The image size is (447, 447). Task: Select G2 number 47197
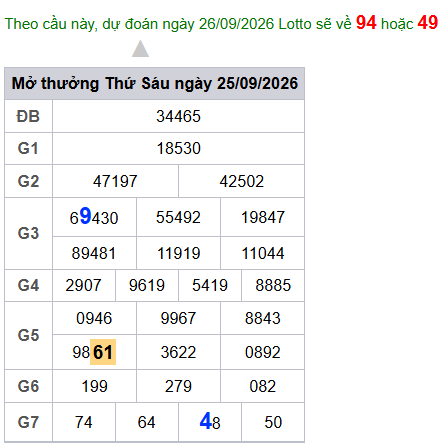click(x=115, y=181)
